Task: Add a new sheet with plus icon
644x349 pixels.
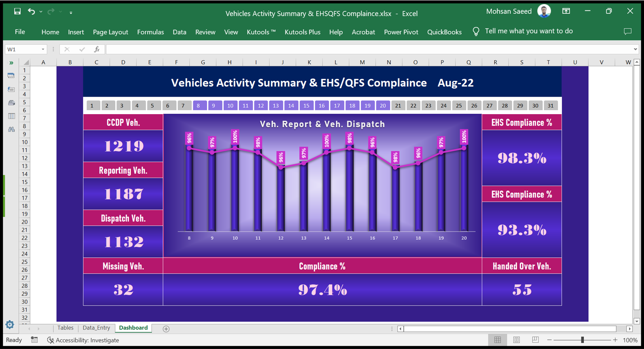Action: (x=166, y=329)
